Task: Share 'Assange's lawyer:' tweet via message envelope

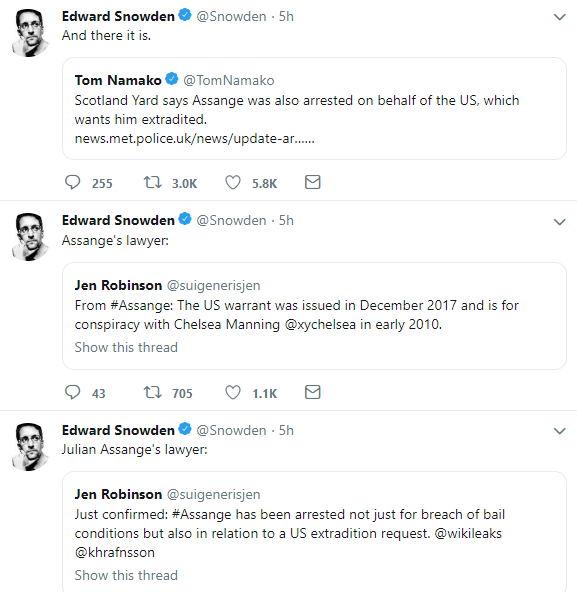Action: pos(313,392)
